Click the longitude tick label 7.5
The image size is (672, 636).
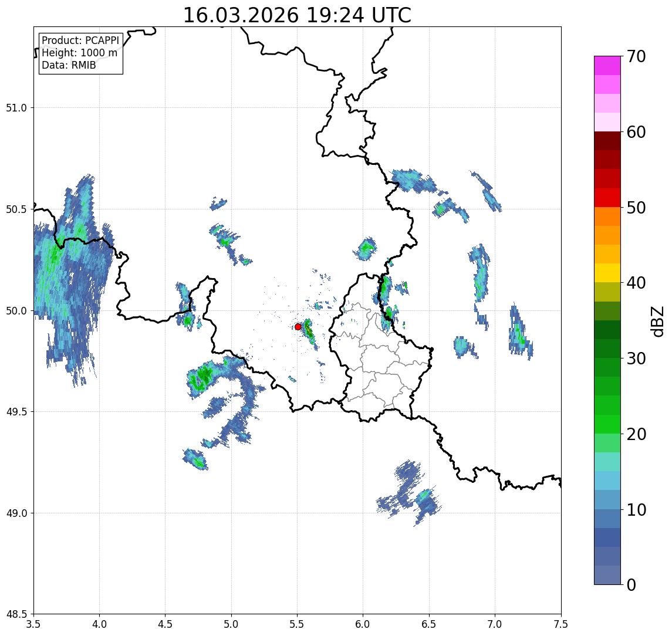point(561,624)
